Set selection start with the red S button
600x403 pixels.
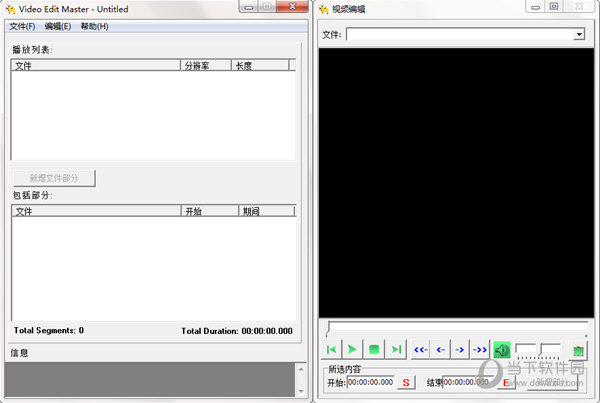click(x=406, y=382)
